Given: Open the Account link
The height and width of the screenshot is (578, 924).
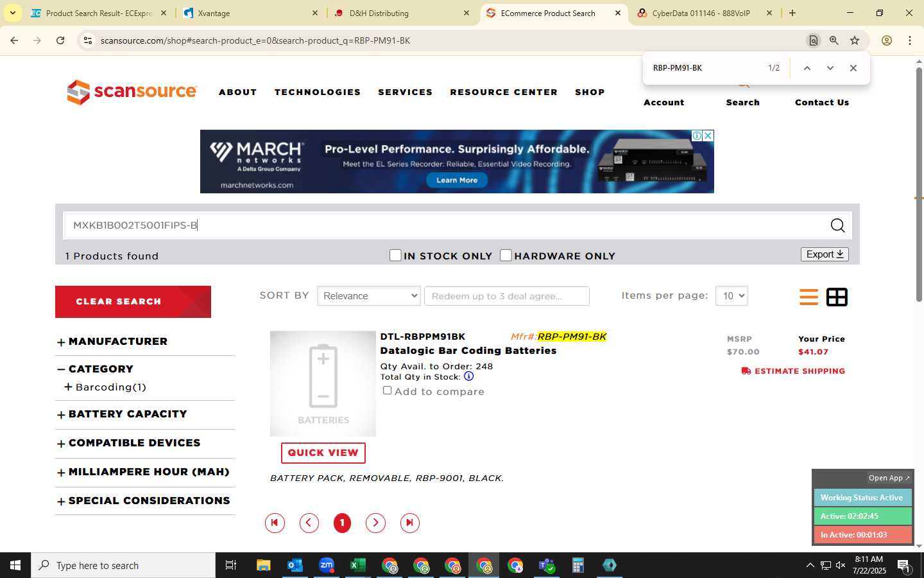Looking at the screenshot, I should pos(664,102).
